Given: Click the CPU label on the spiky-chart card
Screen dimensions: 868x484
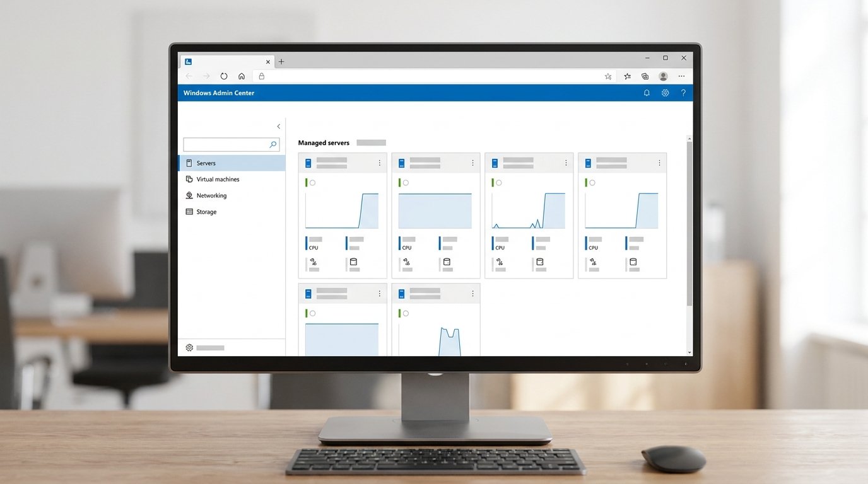Looking at the screenshot, I should [x=500, y=248].
